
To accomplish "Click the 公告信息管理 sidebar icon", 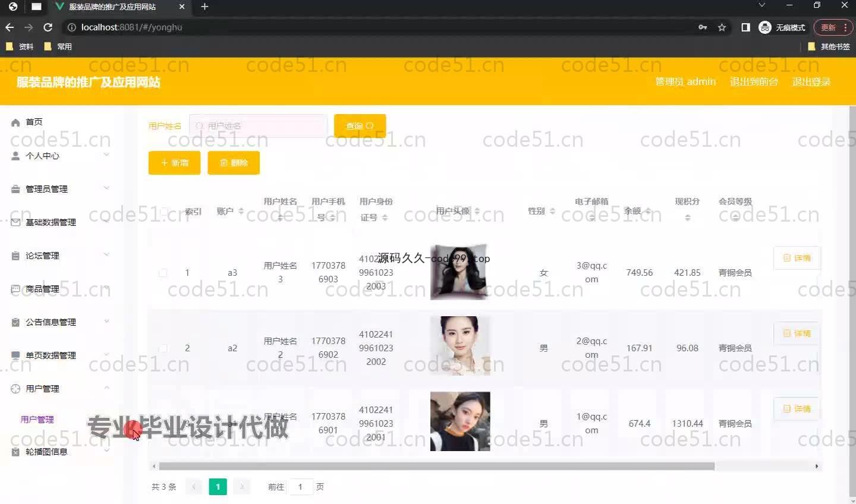I will click(15, 322).
